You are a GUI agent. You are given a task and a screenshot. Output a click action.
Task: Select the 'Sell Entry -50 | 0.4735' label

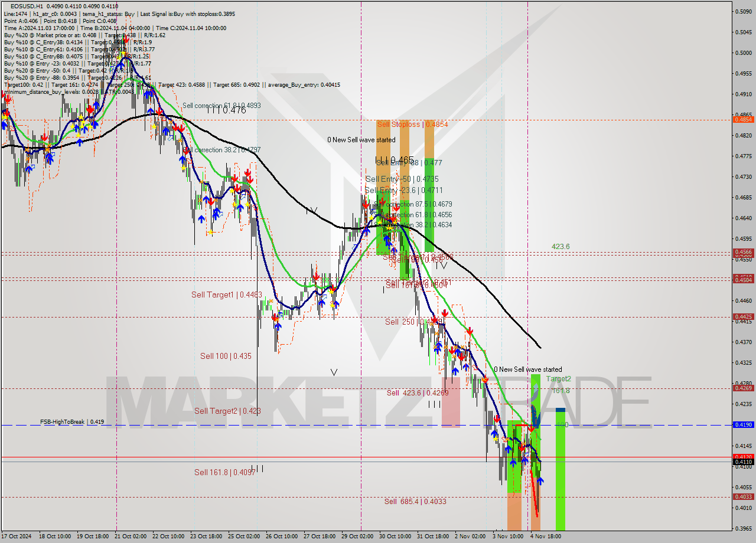pos(402,179)
